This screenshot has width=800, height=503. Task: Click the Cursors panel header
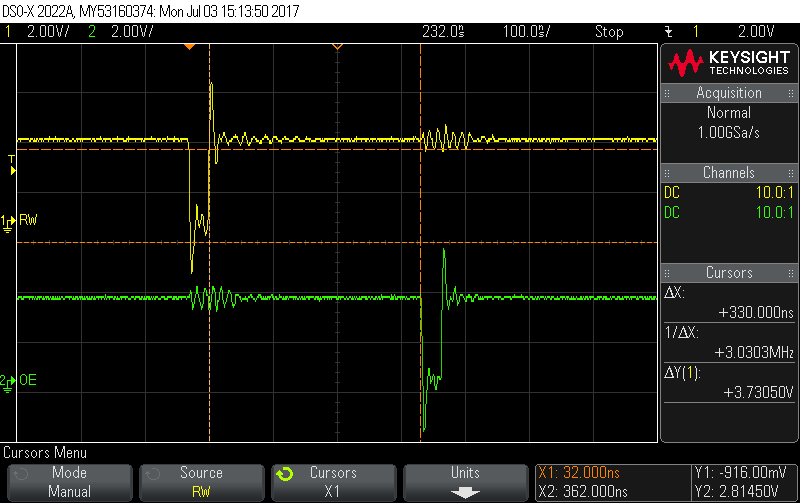[x=729, y=273]
